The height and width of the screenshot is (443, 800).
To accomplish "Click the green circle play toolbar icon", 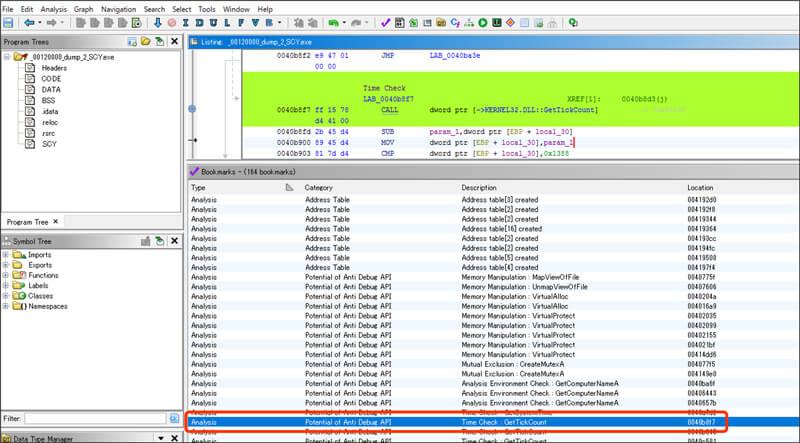I will click(483, 23).
